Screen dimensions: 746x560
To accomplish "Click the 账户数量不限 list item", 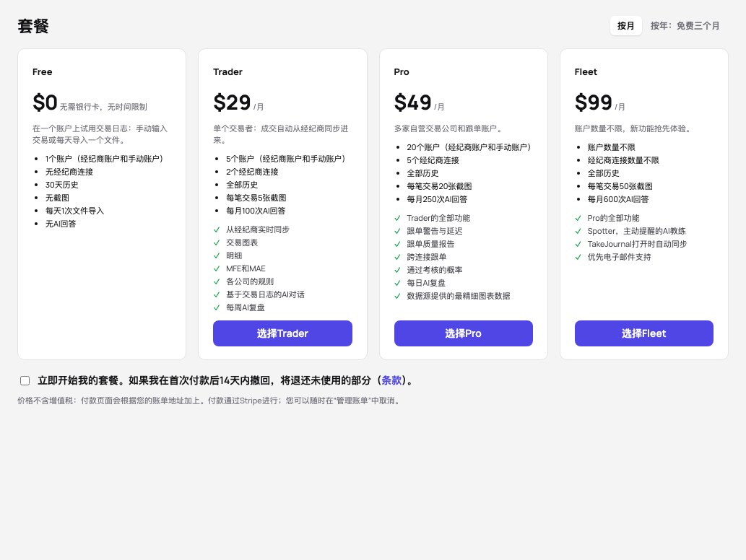I will [x=612, y=147].
